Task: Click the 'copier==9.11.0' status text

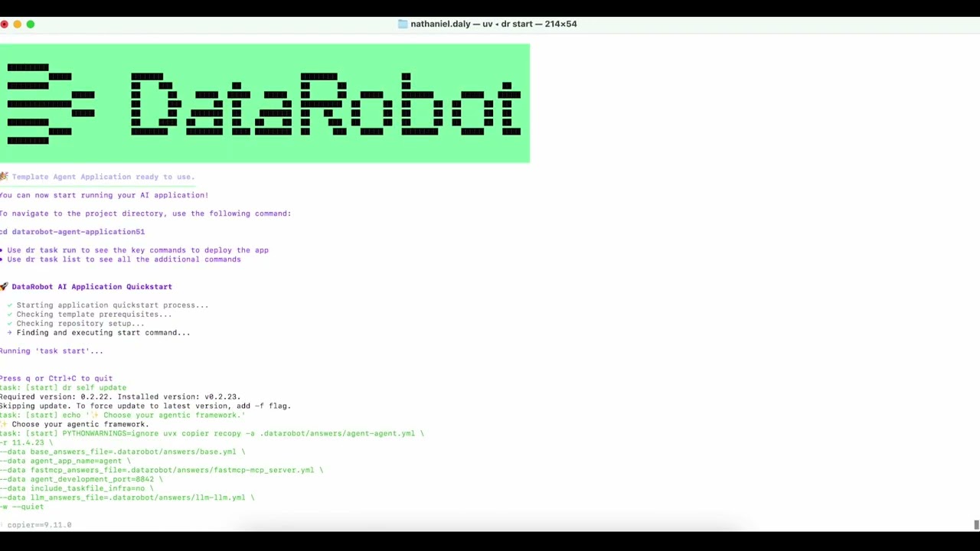Action: [x=39, y=525]
